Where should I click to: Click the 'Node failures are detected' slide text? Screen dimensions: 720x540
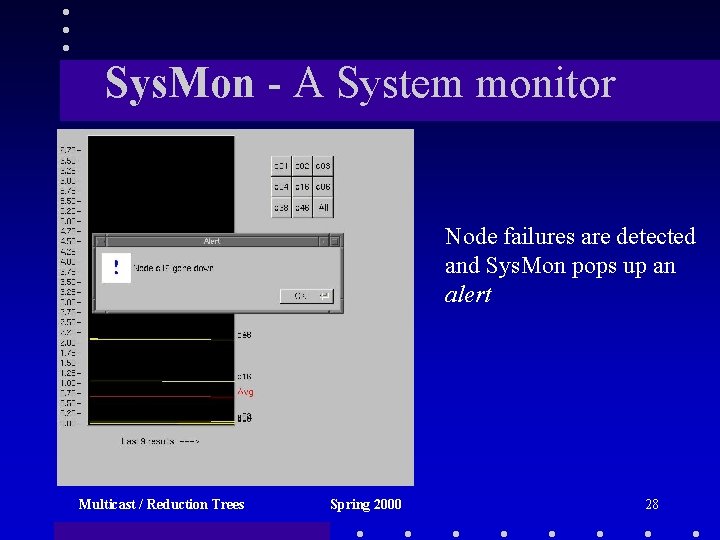pos(570,236)
